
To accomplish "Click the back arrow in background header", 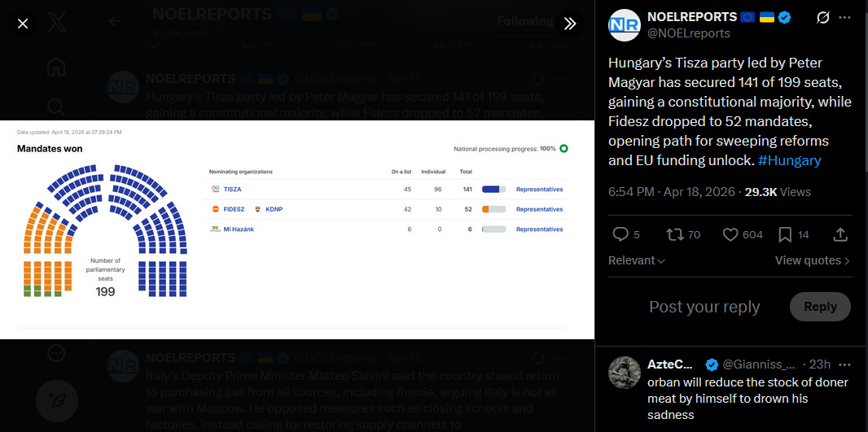I will pos(115,22).
